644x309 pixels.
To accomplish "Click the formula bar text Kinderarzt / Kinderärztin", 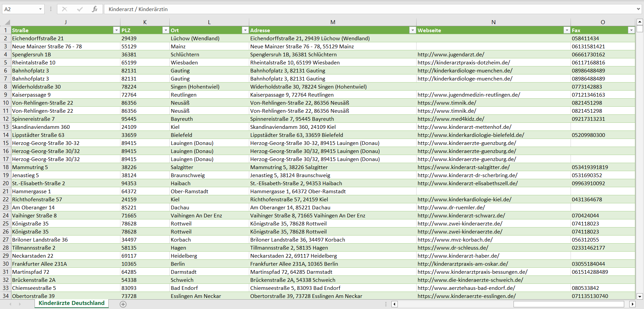I will coord(138,9).
